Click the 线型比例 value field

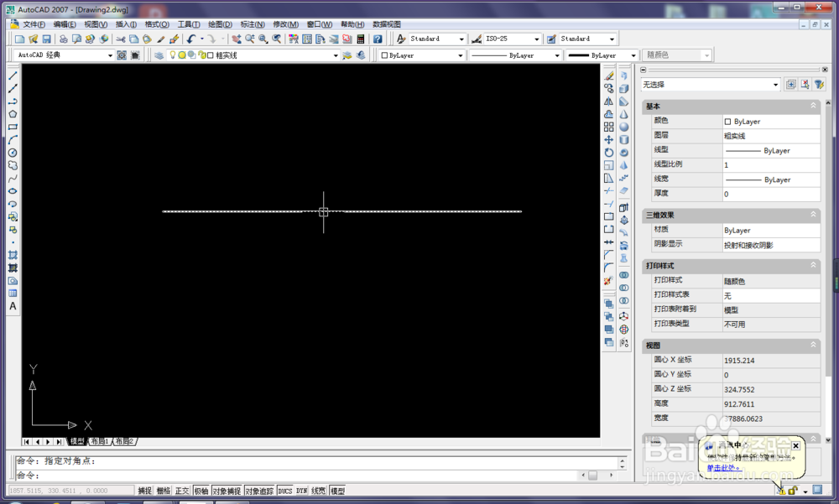tap(771, 165)
